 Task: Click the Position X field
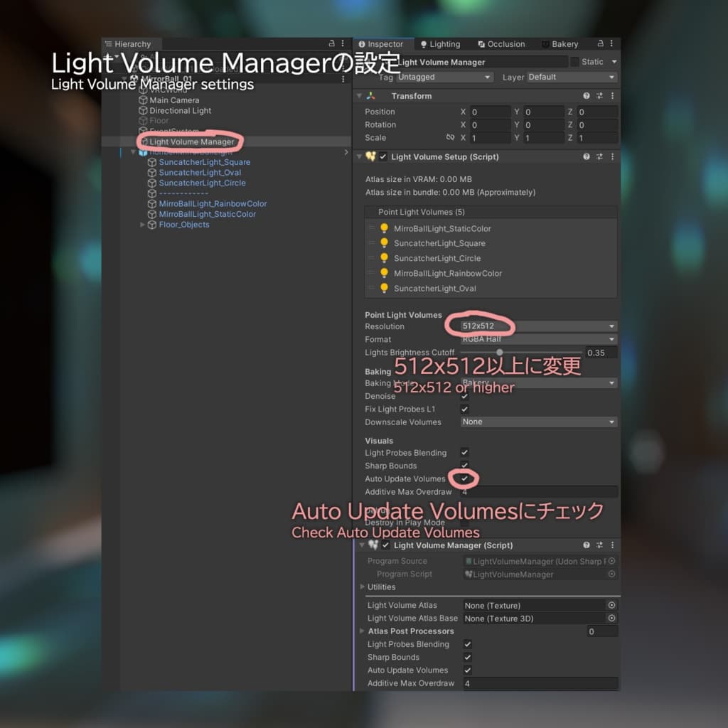tap(491, 112)
